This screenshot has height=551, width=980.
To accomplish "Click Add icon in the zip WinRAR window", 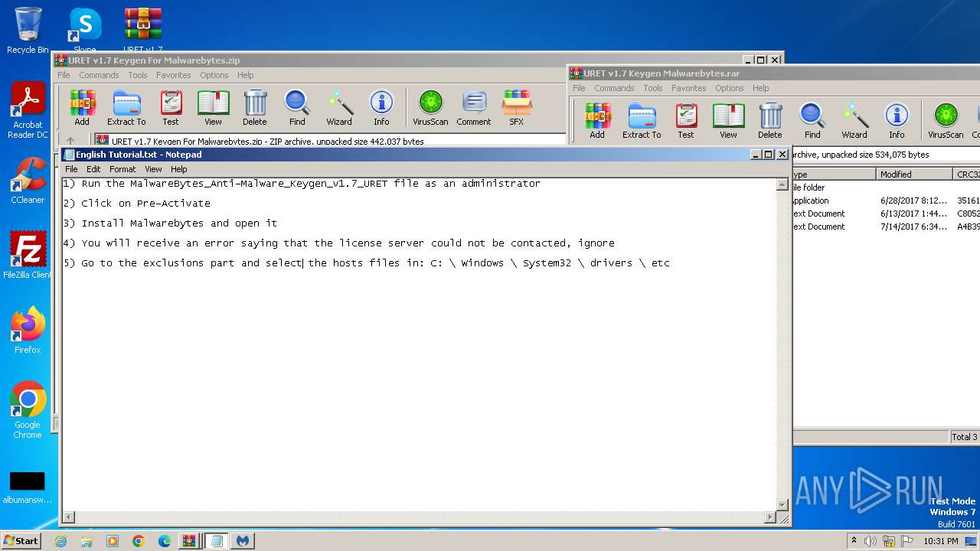I will (82, 107).
